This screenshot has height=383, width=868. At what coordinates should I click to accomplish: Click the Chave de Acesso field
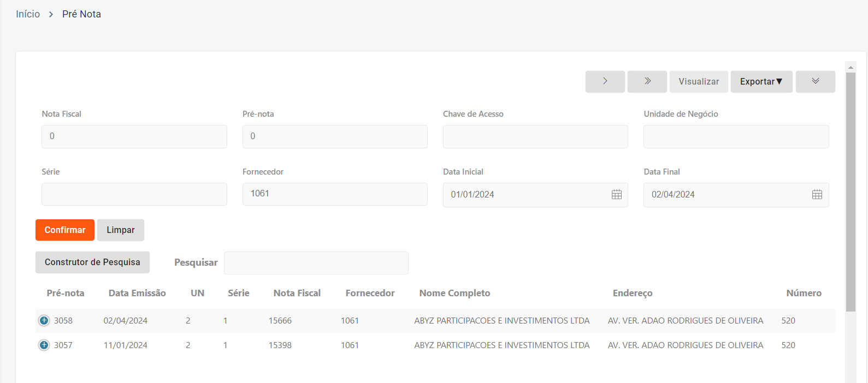point(535,136)
